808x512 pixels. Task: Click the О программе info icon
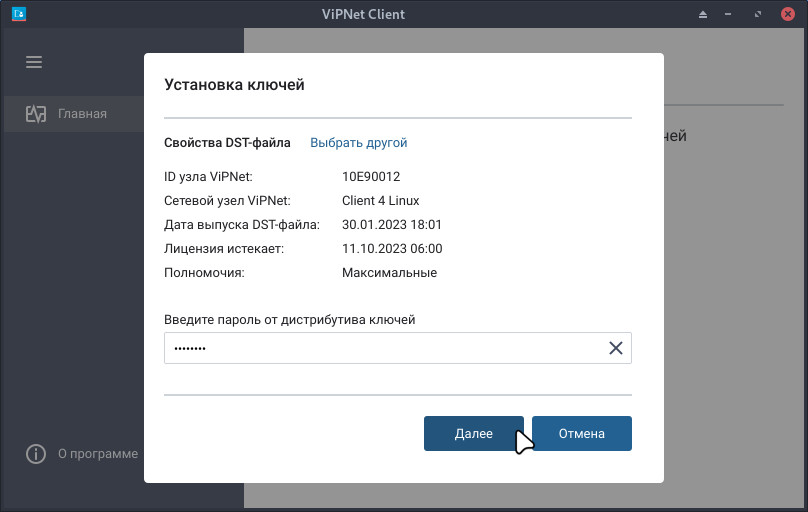pos(36,454)
